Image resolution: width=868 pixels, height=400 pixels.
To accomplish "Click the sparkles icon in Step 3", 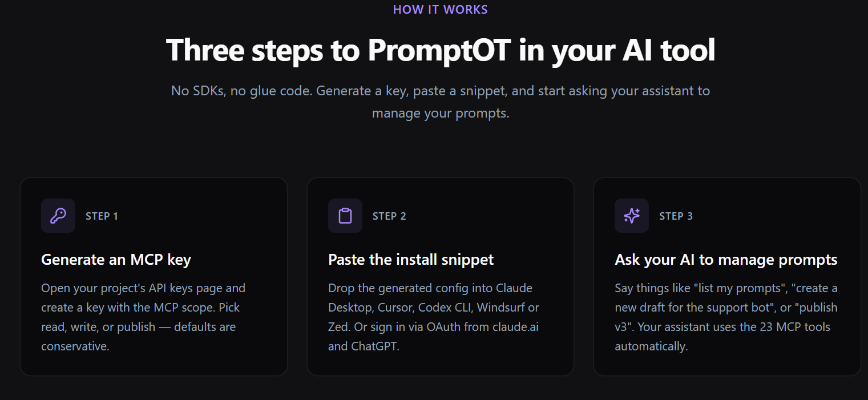I will 632,216.
